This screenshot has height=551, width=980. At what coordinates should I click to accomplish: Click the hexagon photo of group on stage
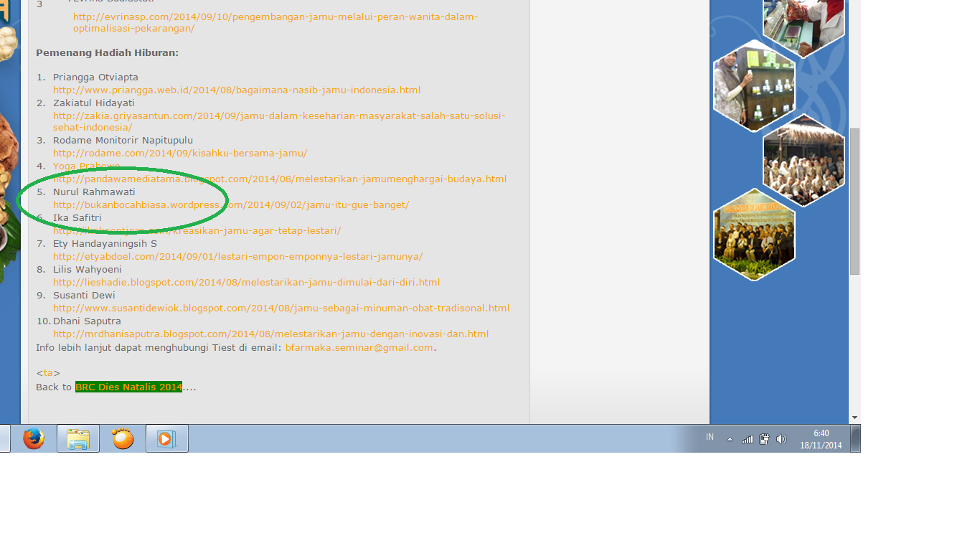click(754, 235)
